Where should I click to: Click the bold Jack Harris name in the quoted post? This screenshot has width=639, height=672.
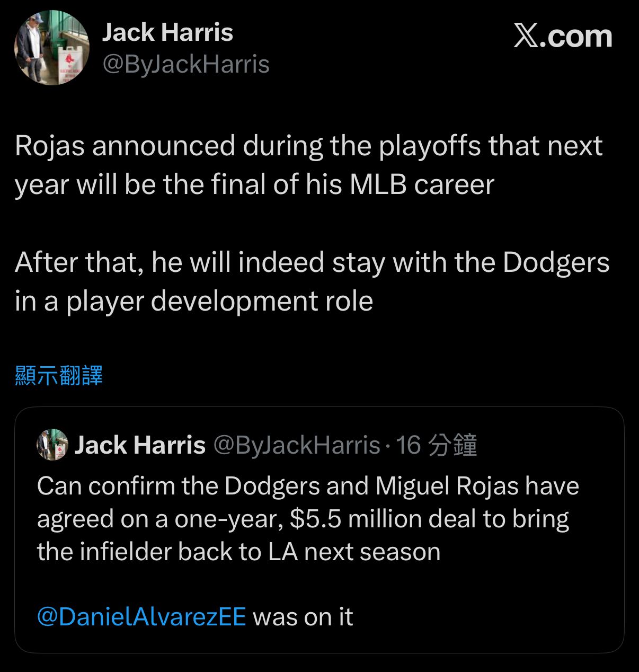(140, 445)
